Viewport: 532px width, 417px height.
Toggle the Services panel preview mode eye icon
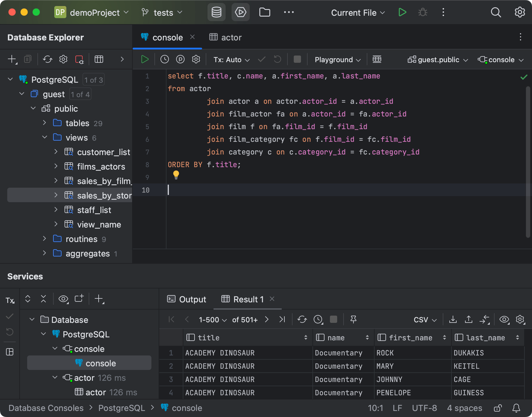(63, 299)
